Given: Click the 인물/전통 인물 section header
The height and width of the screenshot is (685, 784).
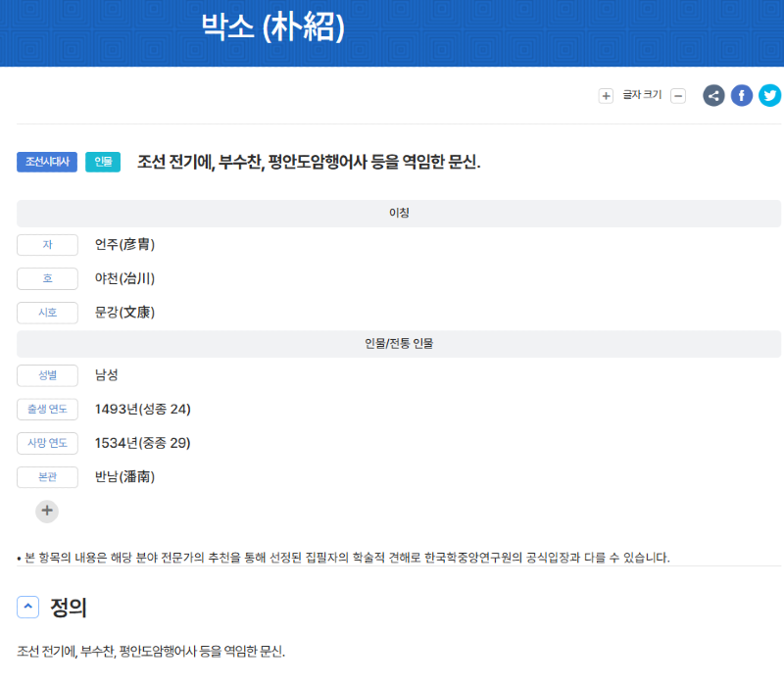Looking at the screenshot, I should coord(399,344).
